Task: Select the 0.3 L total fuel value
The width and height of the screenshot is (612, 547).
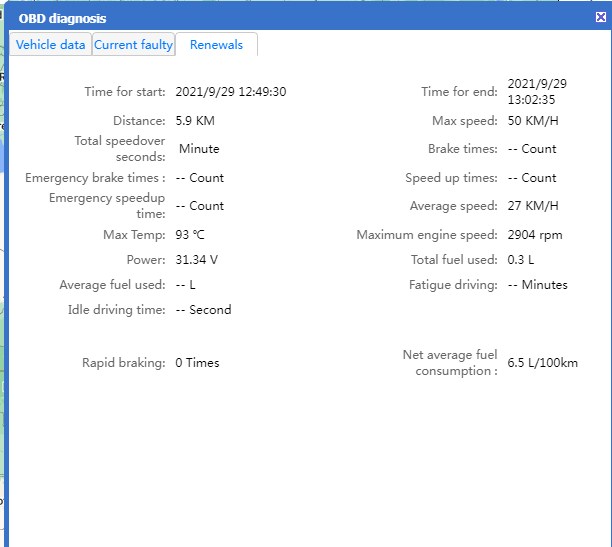Action: coord(521,260)
